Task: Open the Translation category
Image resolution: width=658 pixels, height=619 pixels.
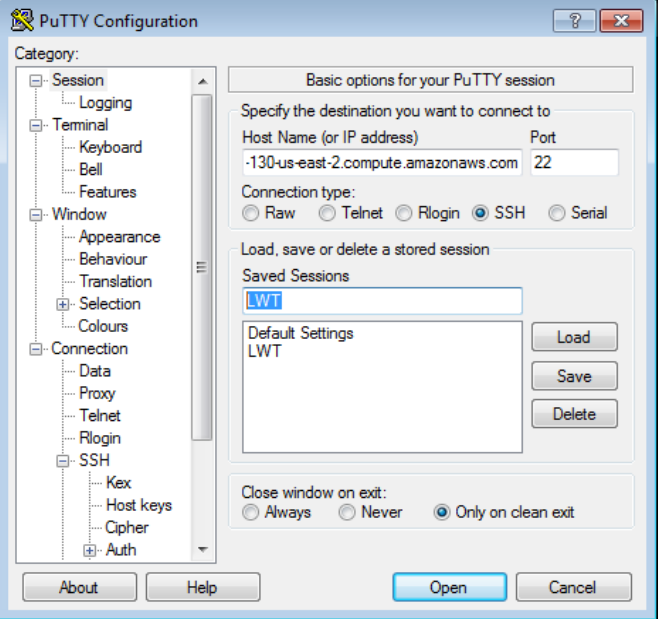Action: click(x=115, y=282)
